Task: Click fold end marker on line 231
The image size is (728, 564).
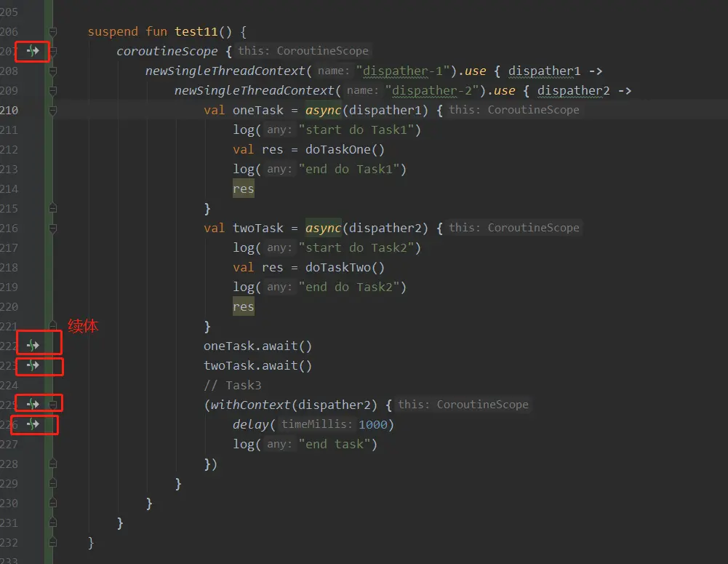Action: 53,523
